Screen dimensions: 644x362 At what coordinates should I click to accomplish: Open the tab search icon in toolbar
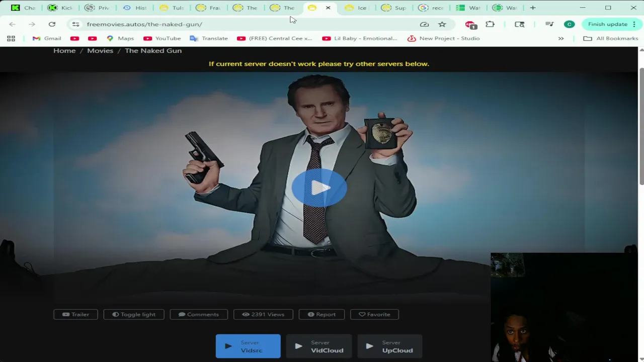coord(520,24)
